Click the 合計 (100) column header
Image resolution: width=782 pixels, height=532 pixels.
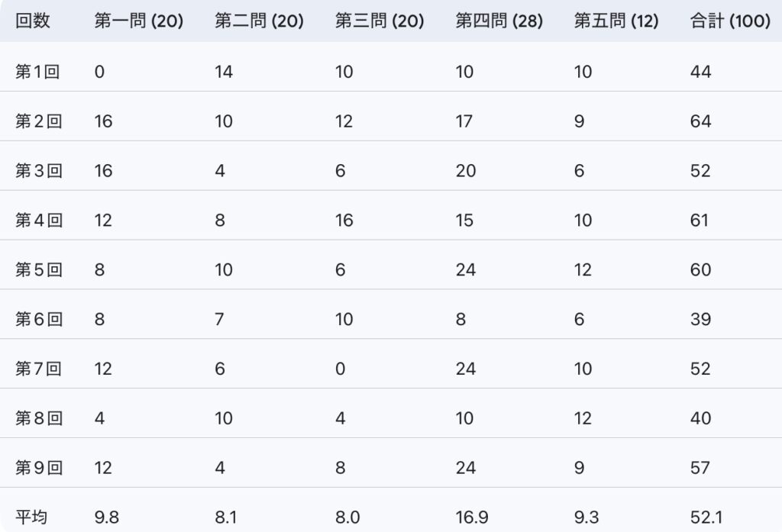tap(729, 21)
